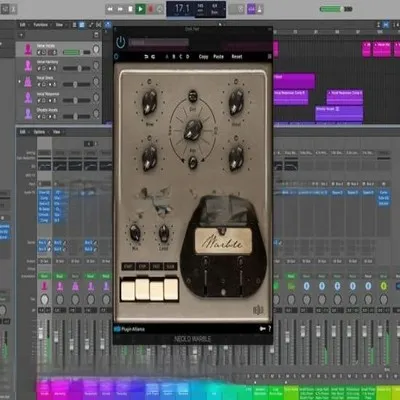Open the mixer Options menu
The width and height of the screenshot is (400, 400).
[39, 132]
